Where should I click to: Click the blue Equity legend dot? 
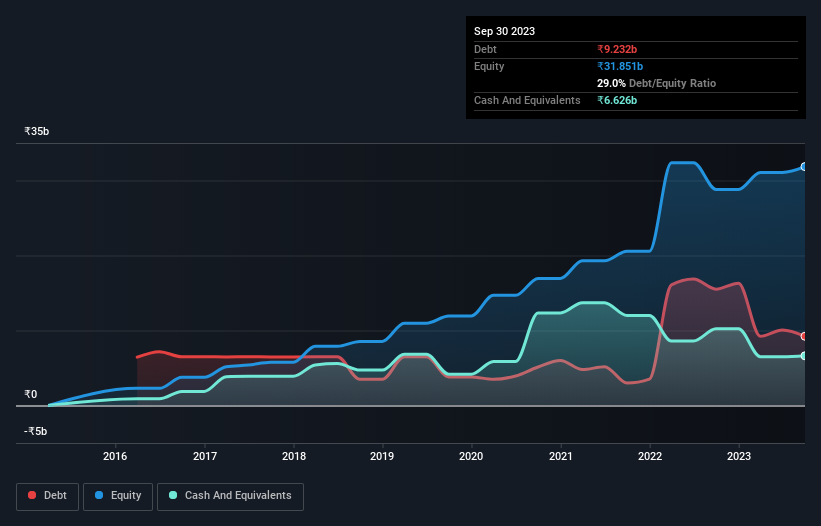tap(99, 495)
